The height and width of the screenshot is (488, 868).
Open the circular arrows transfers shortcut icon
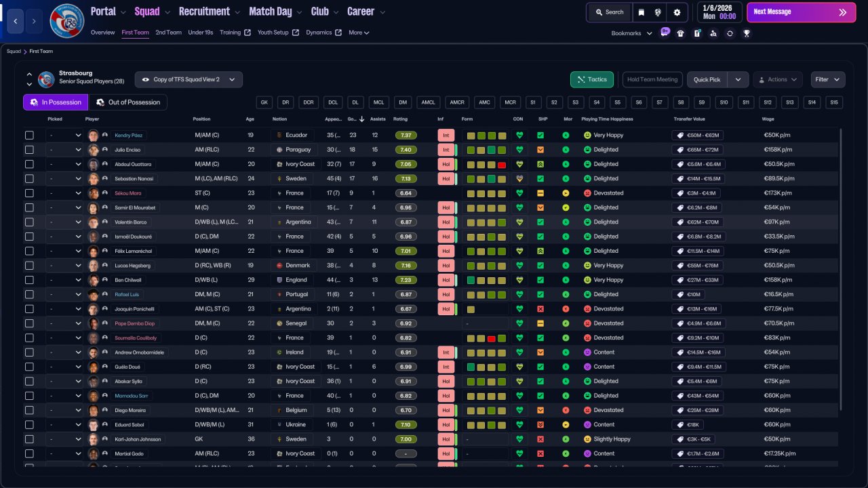pyautogui.click(x=730, y=33)
